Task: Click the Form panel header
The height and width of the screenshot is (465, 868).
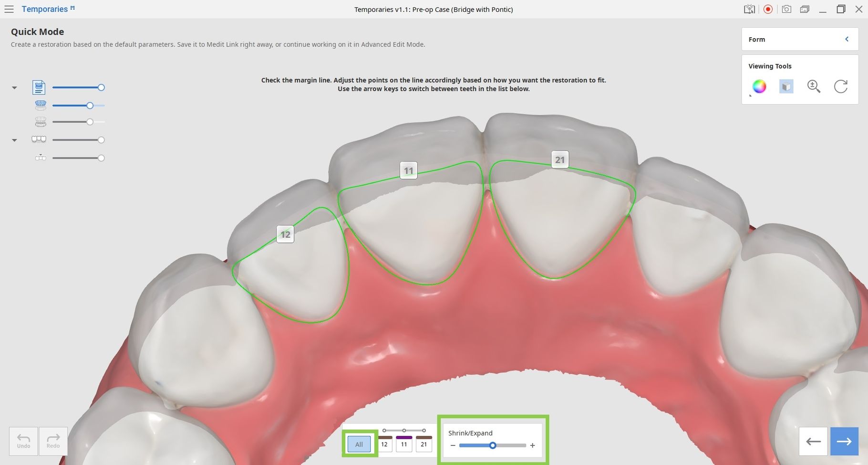Action: [x=800, y=39]
